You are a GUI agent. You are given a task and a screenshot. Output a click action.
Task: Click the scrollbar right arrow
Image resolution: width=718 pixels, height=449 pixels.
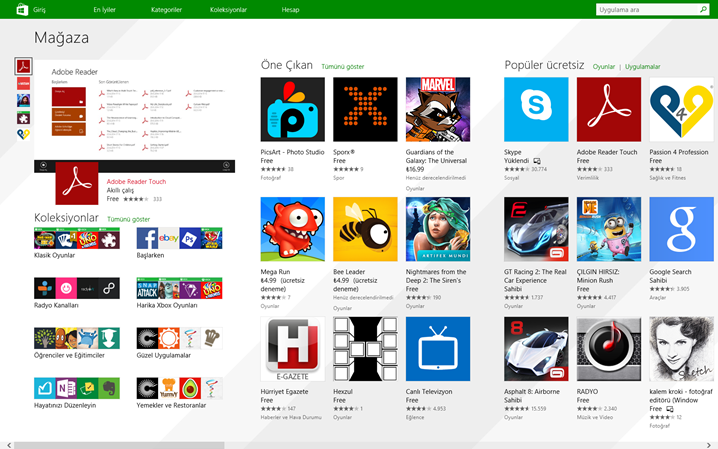709,445
